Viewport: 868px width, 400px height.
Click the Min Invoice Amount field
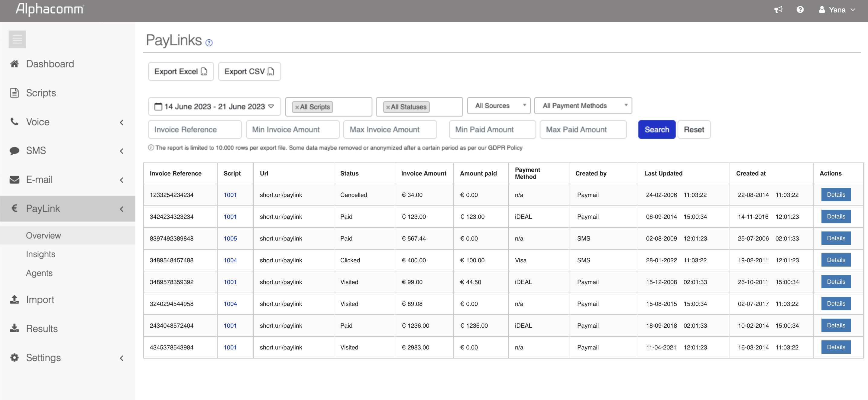[292, 130]
